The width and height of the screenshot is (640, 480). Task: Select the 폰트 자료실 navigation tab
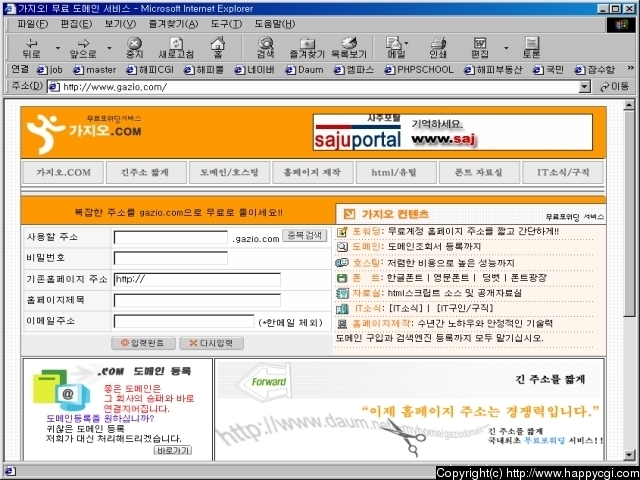click(x=479, y=172)
